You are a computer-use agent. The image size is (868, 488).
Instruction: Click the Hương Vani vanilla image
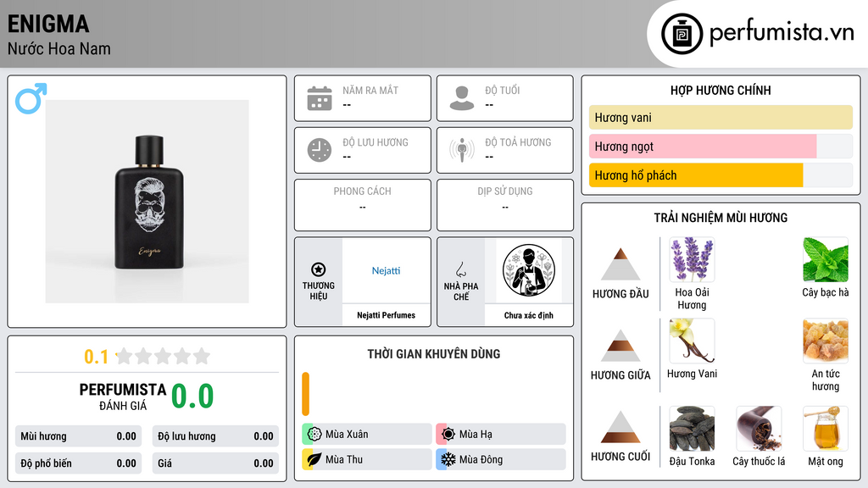[x=692, y=341]
